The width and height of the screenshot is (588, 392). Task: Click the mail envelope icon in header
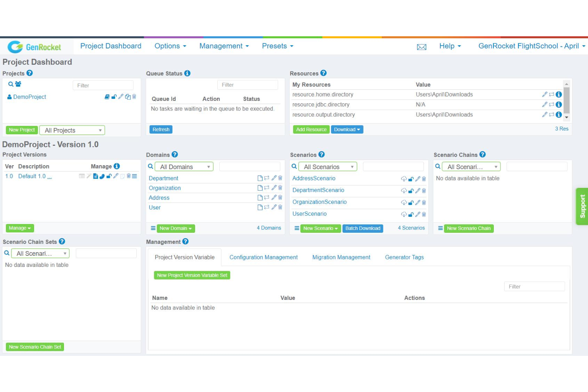tap(422, 47)
